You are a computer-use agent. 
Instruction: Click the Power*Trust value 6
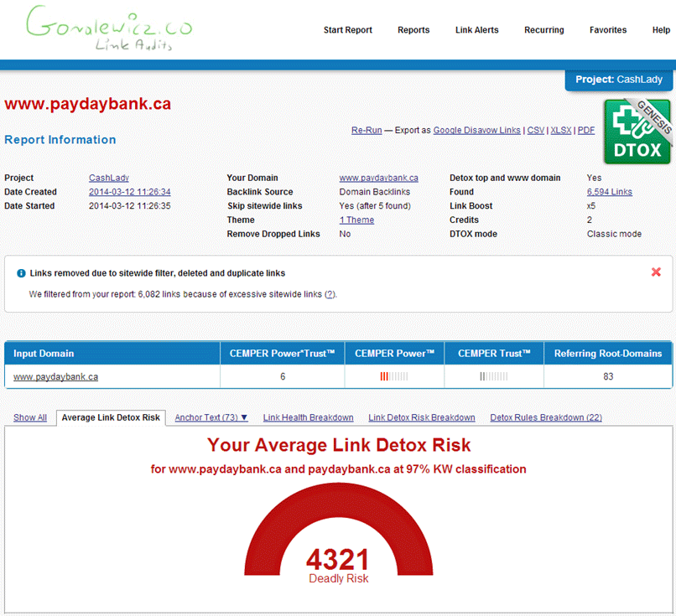tap(283, 376)
